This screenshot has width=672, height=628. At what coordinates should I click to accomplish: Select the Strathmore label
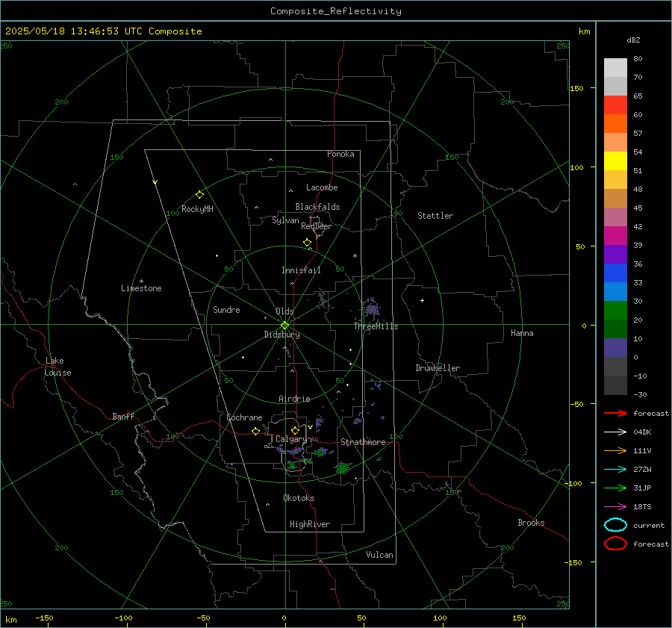363,442
